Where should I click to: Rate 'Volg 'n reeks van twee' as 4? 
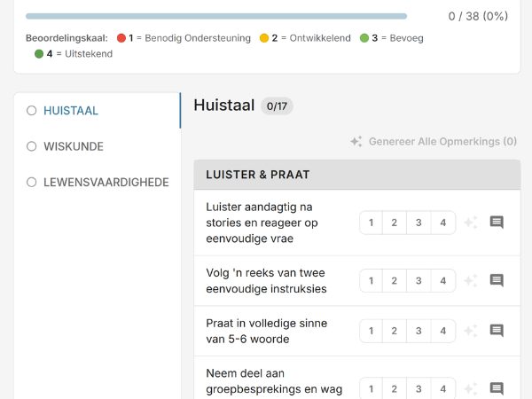click(x=443, y=280)
